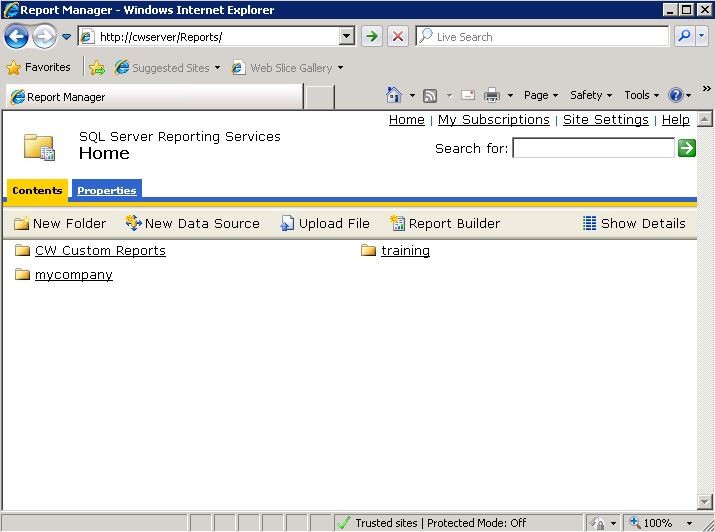Viewport: 715px width, 532px height.
Task: Open the Favorites star button
Action: coord(38,67)
